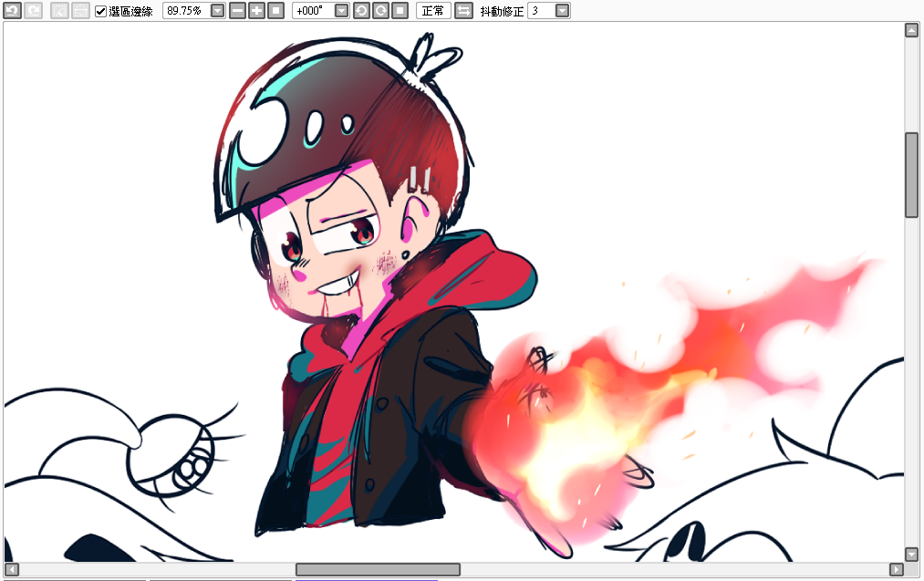Click the vertical scrollbar thumb

point(911,175)
